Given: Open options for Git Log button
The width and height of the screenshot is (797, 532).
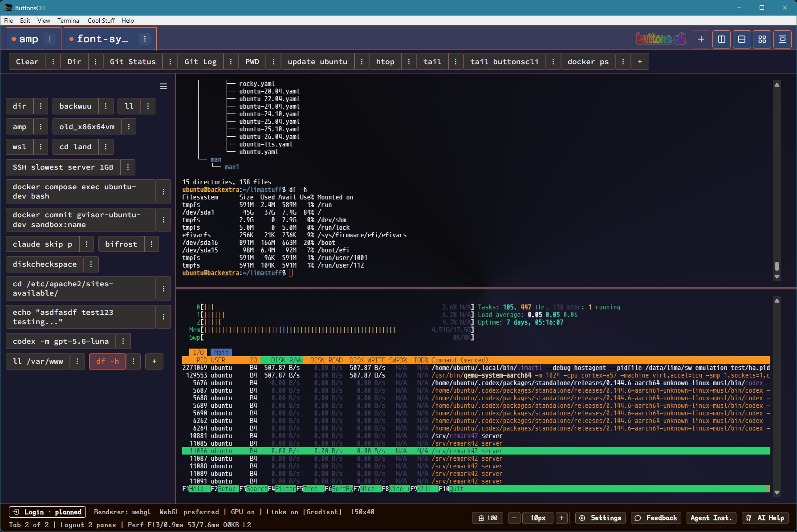Looking at the screenshot, I should tap(231, 62).
